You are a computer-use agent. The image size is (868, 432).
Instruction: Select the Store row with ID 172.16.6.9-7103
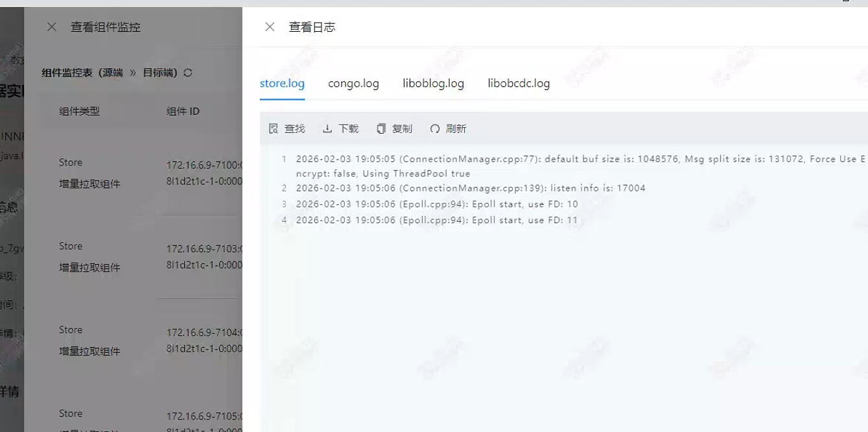[x=130, y=257]
